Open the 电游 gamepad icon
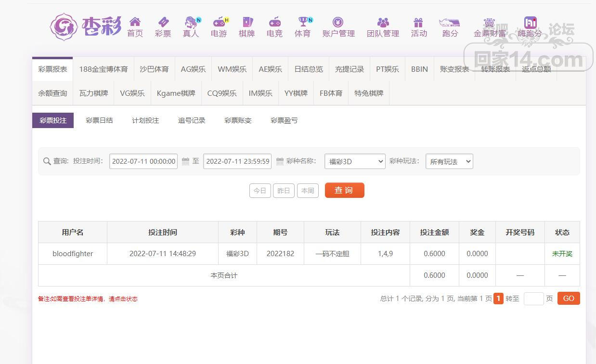This screenshot has width=596, height=364. click(219, 22)
